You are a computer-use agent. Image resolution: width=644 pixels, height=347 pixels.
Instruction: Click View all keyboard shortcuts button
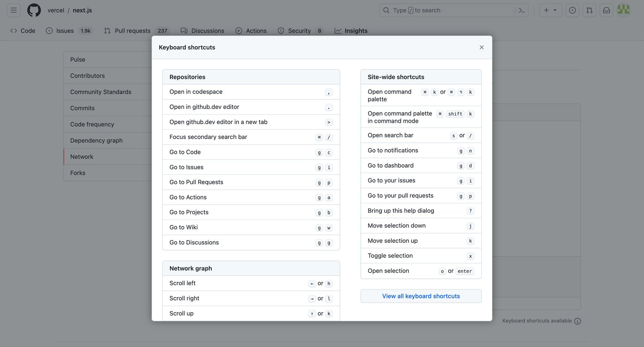421,296
